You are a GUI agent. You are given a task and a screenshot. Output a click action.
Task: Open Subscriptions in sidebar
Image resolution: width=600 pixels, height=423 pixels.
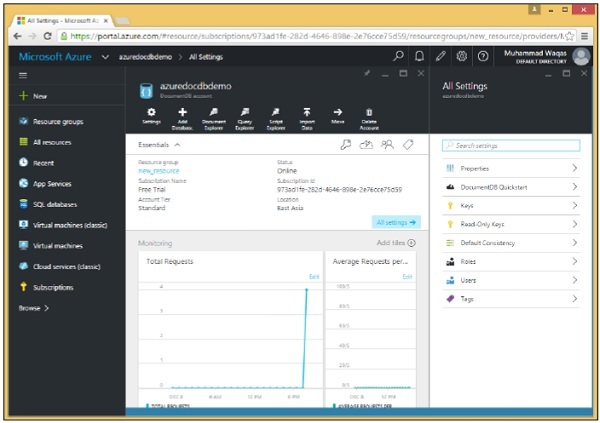coord(46,287)
